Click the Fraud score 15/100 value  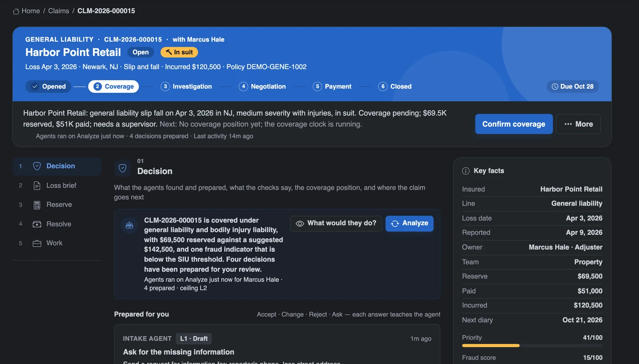[x=593, y=358]
